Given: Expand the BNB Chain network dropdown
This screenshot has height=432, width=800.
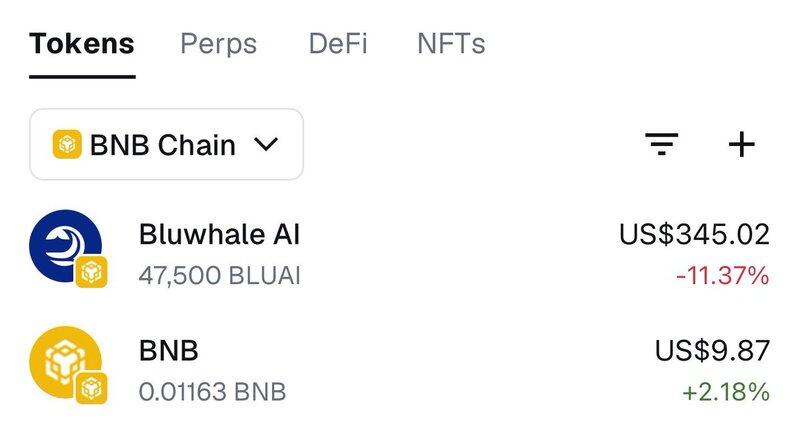Looking at the screenshot, I should coord(166,145).
